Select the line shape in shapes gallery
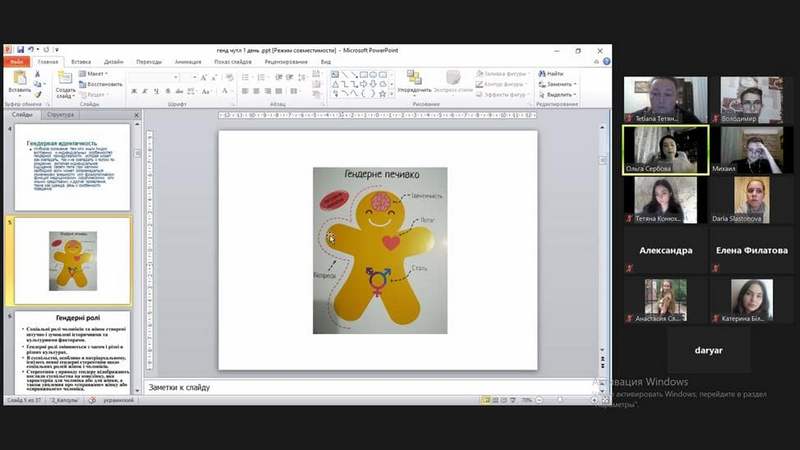 pyautogui.click(x=345, y=75)
